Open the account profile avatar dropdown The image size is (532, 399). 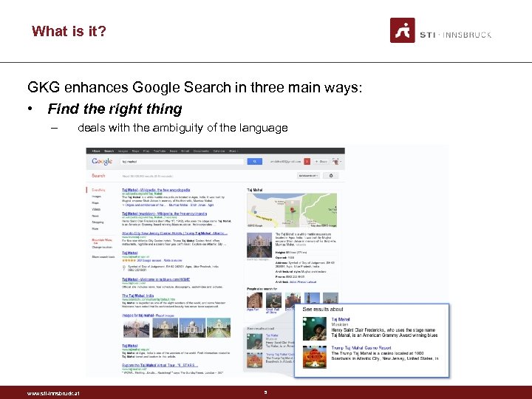click(336, 162)
